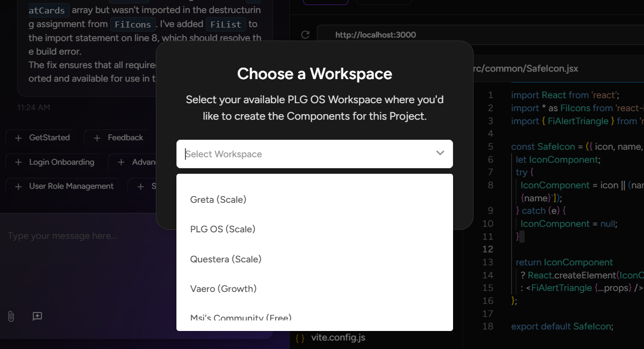Click plus icon on Login Onboarding chip
Screen dimensions: 644x349
pyautogui.click(x=19, y=162)
